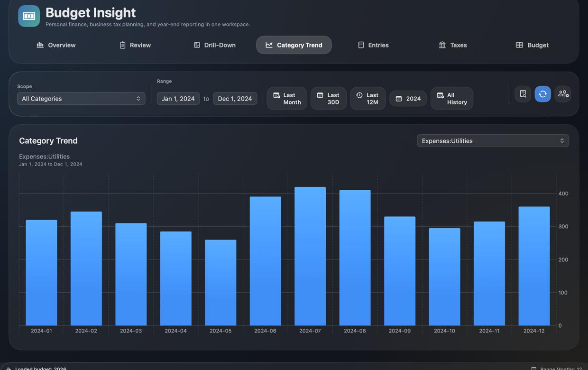The height and width of the screenshot is (370, 588).
Task: Switch to the Overview tab
Action: 56,45
